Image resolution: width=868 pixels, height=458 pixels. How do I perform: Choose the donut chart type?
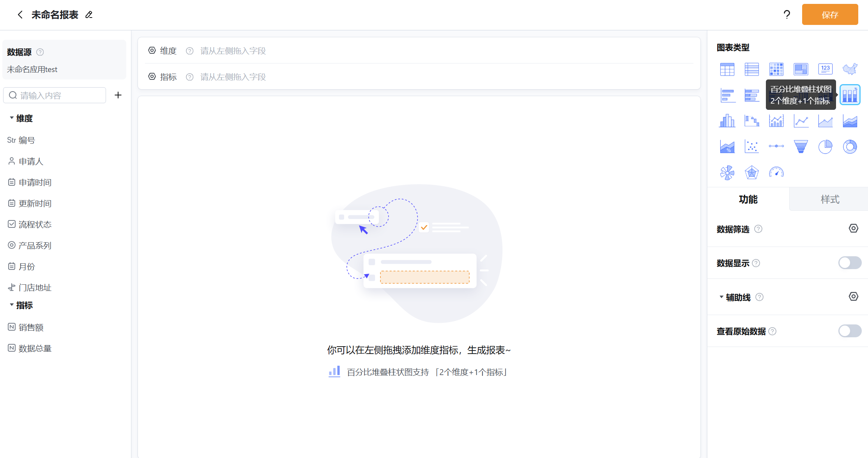tap(850, 147)
